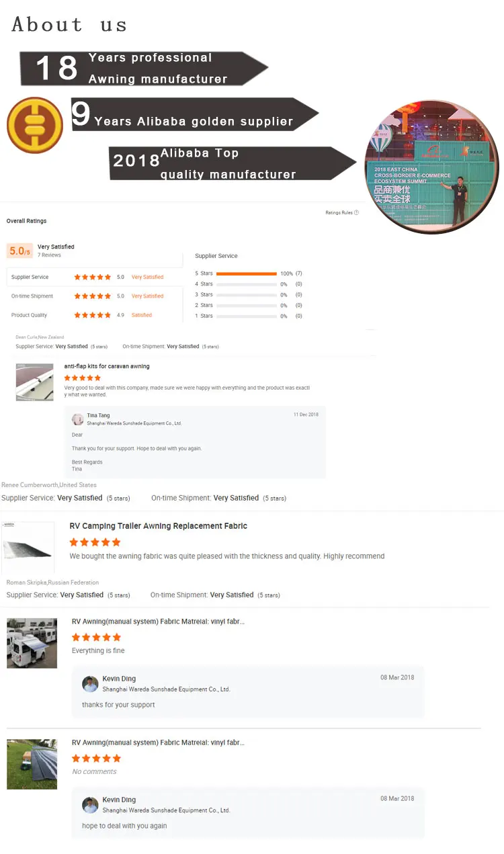The width and height of the screenshot is (504, 854).
Task: Open 'RV Camping Trailer Awning Replacement Fabric' link
Action: pyautogui.click(x=159, y=526)
